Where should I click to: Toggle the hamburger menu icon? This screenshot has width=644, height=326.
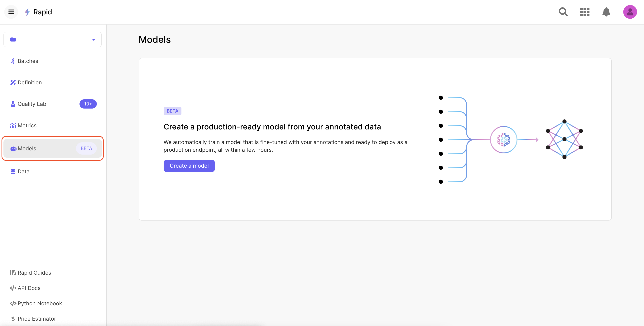tap(11, 12)
